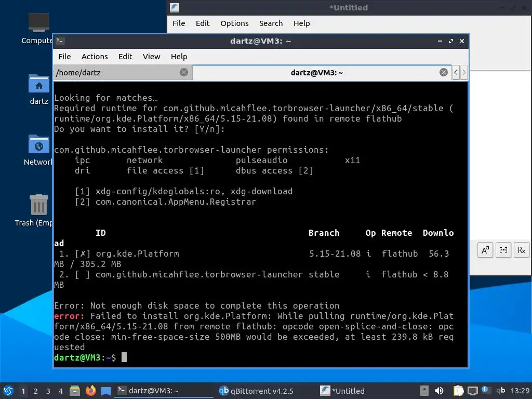Open the terminal View menu
The image size is (532, 399).
151,57
